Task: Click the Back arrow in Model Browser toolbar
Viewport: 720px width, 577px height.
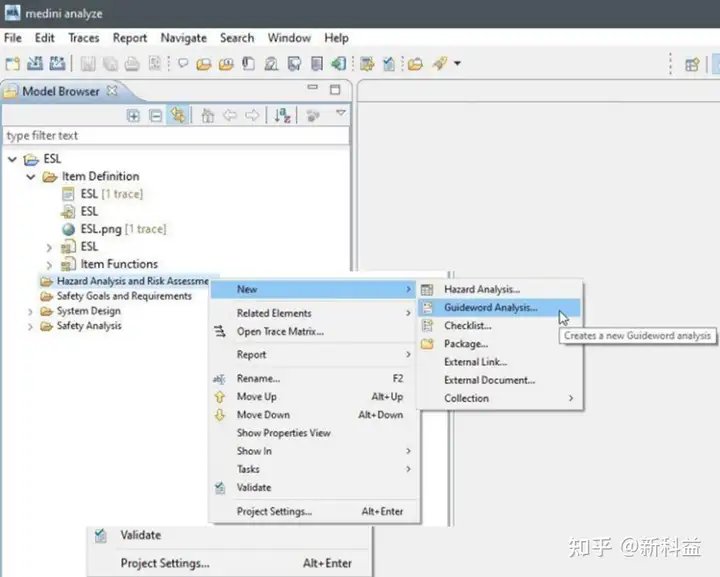Action: pyautogui.click(x=230, y=115)
